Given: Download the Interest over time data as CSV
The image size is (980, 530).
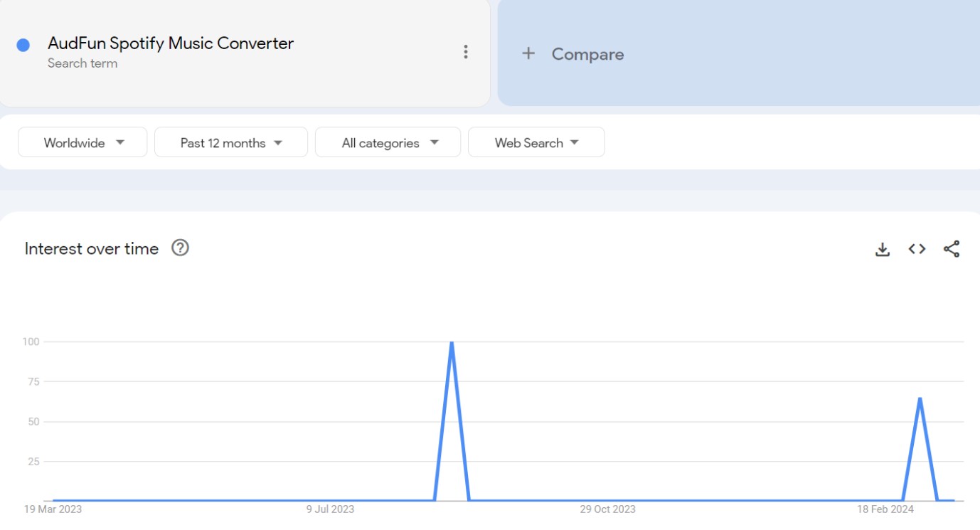Looking at the screenshot, I should pyautogui.click(x=883, y=249).
